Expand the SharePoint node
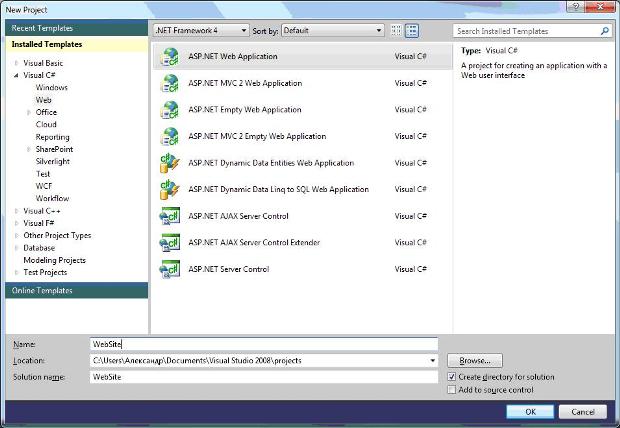620x428 pixels. [28, 149]
